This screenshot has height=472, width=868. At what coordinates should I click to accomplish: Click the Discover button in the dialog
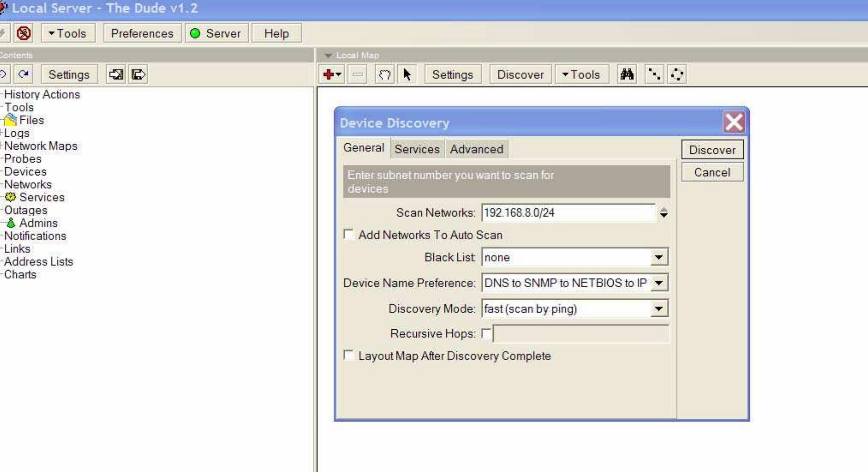[x=712, y=150]
